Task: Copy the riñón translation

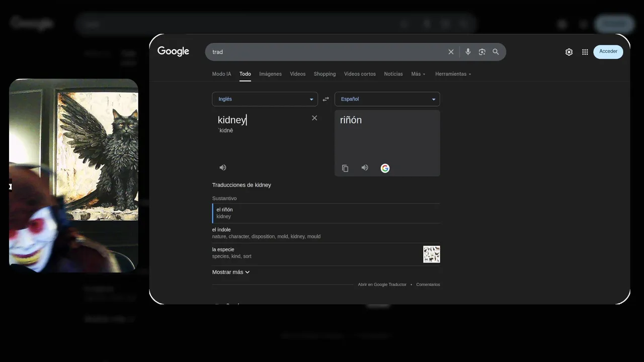Action: (x=345, y=168)
